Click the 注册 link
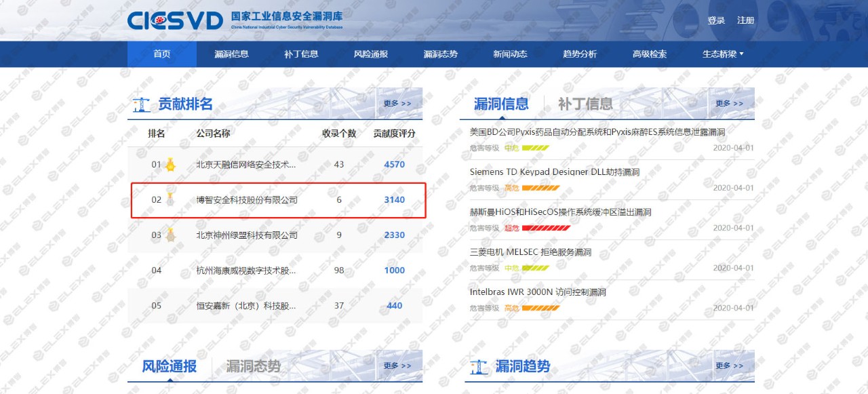The image size is (868, 394). click(x=745, y=20)
